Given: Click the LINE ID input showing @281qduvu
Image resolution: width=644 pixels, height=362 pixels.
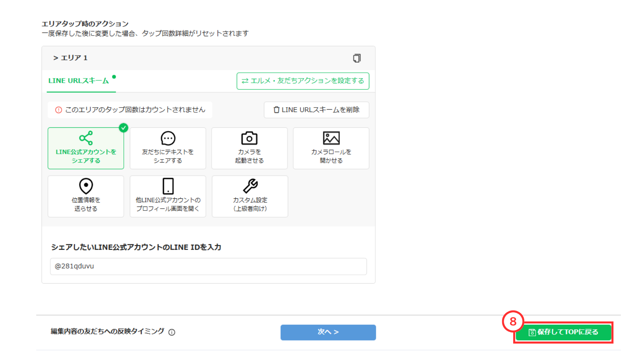Looking at the screenshot, I should pyautogui.click(x=208, y=266).
